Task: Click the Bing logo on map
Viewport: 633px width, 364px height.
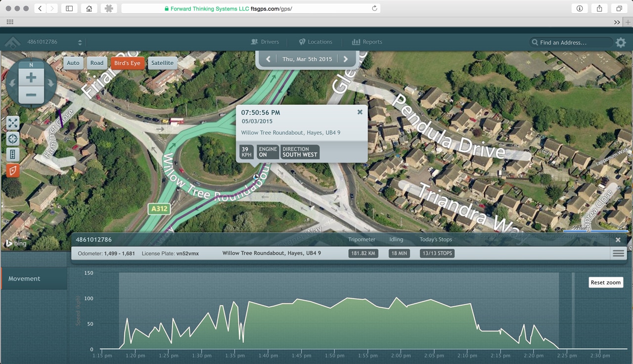Action: point(16,243)
